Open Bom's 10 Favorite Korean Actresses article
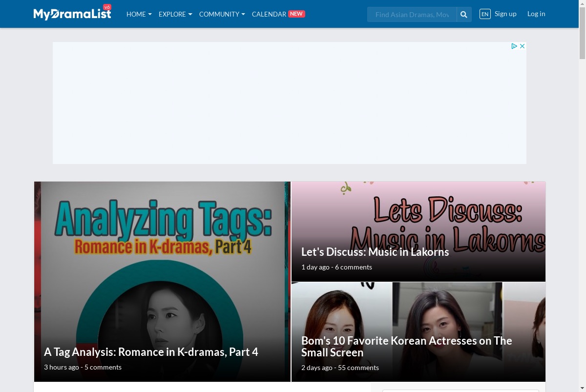 tap(407, 347)
